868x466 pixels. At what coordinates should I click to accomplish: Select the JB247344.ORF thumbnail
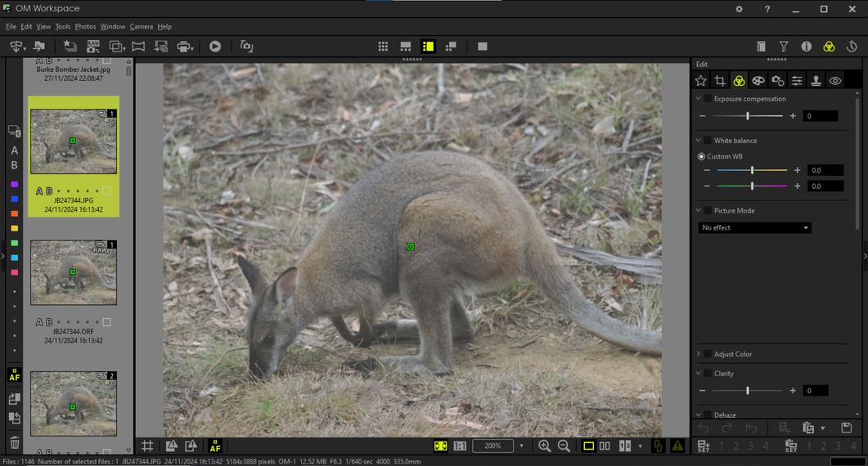pos(74,272)
